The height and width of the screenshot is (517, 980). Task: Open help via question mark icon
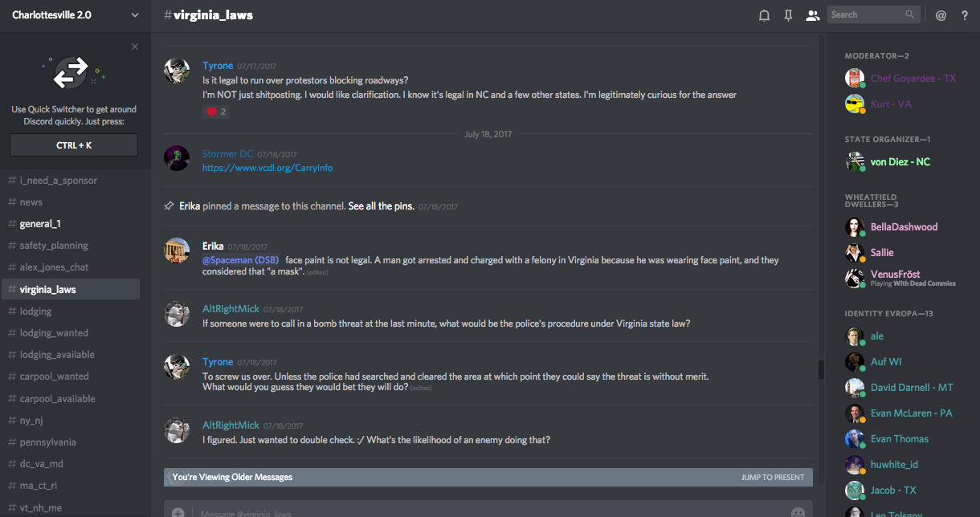click(965, 15)
